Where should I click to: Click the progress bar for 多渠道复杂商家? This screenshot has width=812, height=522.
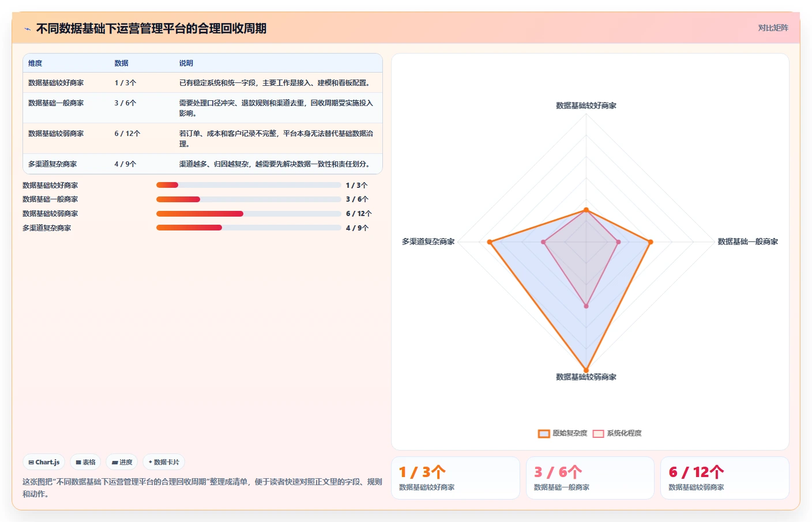coord(249,228)
